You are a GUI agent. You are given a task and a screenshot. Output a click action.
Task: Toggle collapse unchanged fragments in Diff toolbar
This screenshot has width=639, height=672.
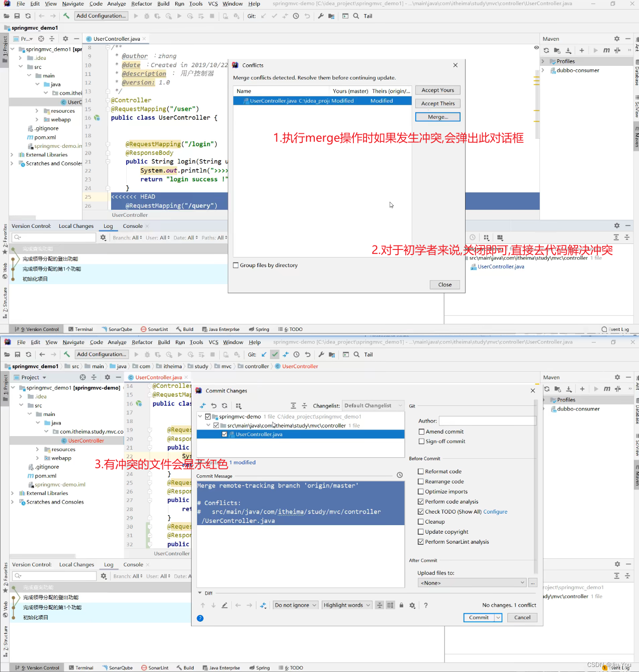pos(380,605)
